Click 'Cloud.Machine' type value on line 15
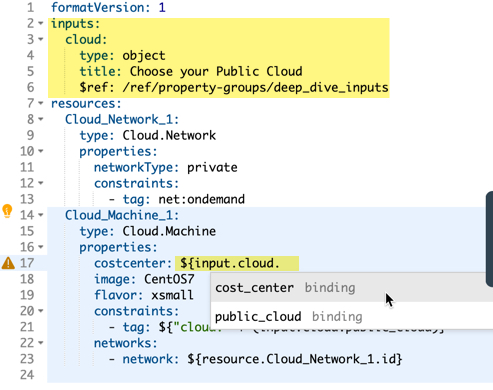This screenshot has height=390, width=493. click(x=169, y=231)
